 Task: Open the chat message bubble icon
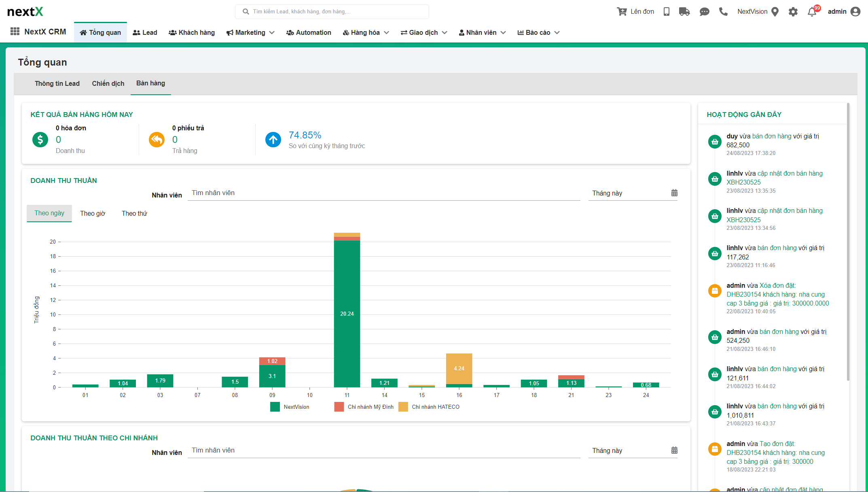[x=705, y=12]
